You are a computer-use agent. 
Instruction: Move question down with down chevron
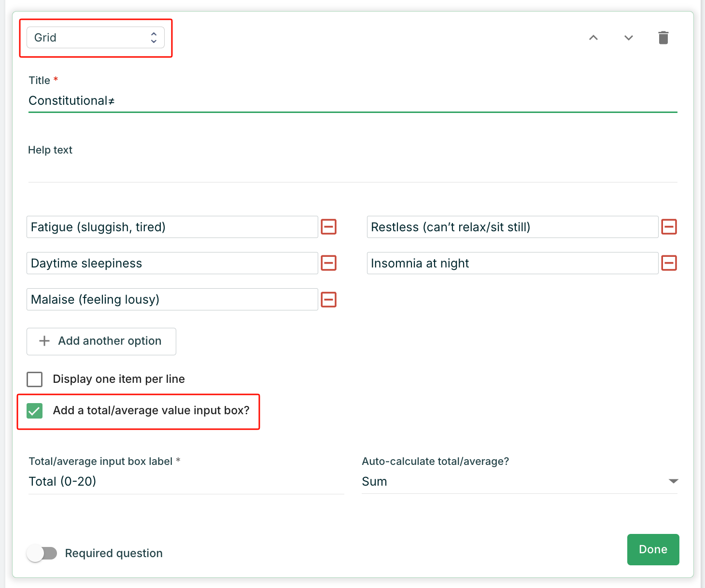point(628,38)
